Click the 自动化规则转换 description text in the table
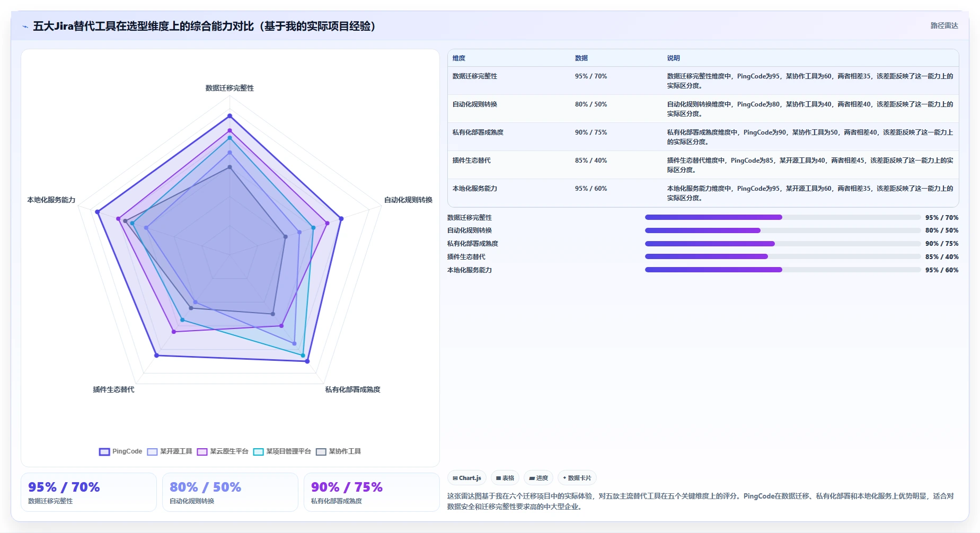This screenshot has width=980, height=533. click(810, 109)
